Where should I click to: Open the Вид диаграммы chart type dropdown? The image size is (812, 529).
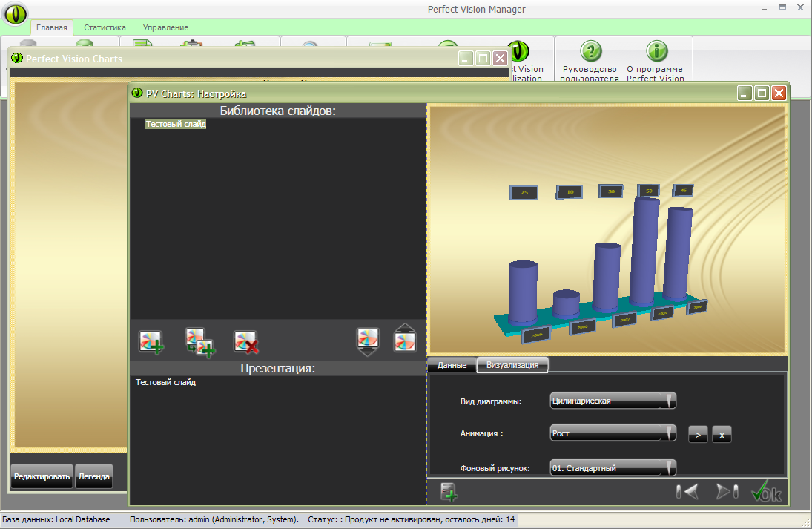click(x=613, y=401)
